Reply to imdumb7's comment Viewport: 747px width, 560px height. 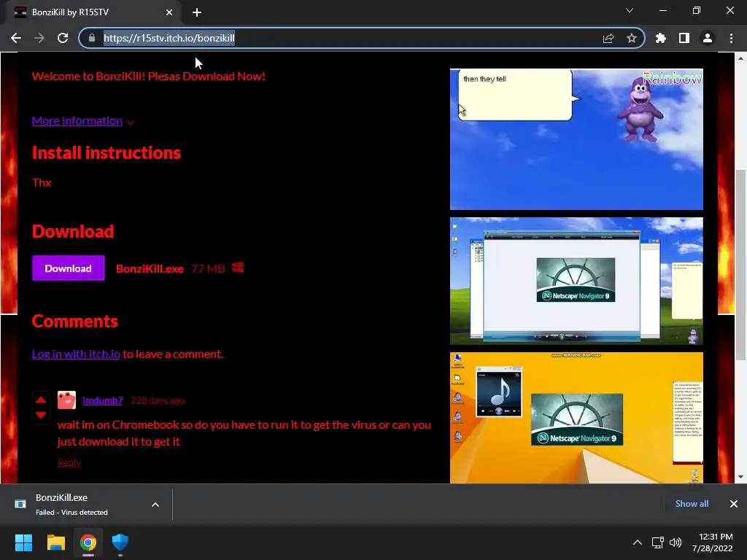pos(69,462)
